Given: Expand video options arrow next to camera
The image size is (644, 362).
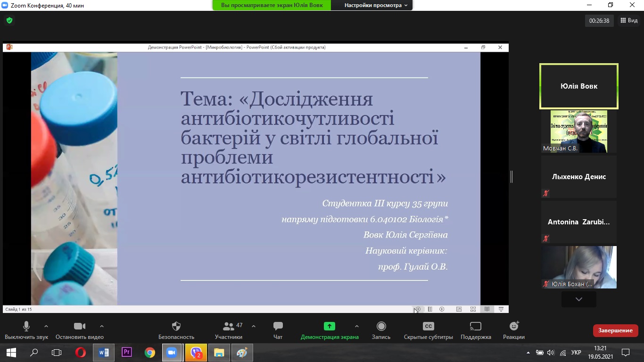Looking at the screenshot, I should [x=102, y=326].
